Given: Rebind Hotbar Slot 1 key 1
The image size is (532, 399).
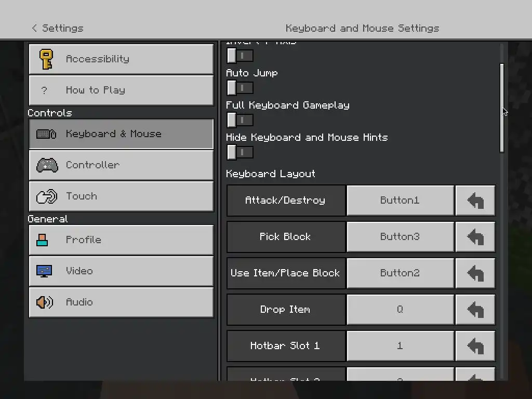Looking at the screenshot, I should tap(400, 345).
